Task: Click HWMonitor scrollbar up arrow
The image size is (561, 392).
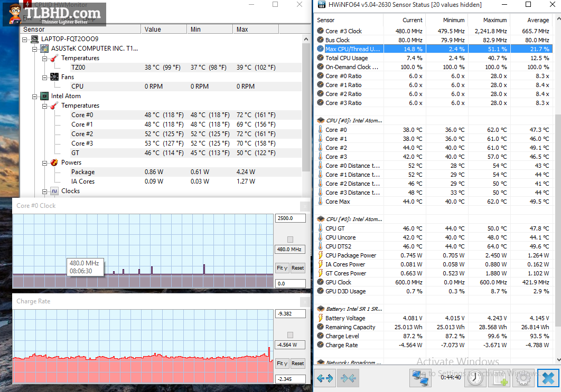Action: tap(306, 39)
